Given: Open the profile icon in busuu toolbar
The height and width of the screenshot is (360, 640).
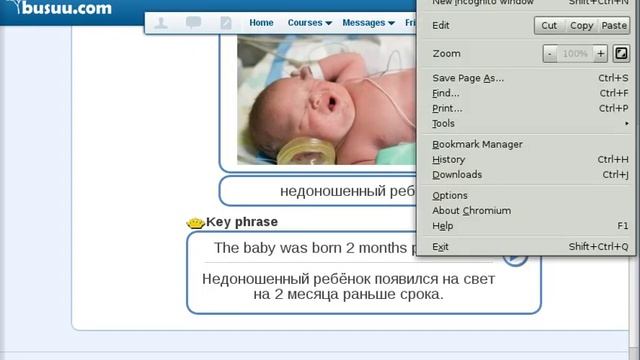Looking at the screenshot, I should coord(161,22).
